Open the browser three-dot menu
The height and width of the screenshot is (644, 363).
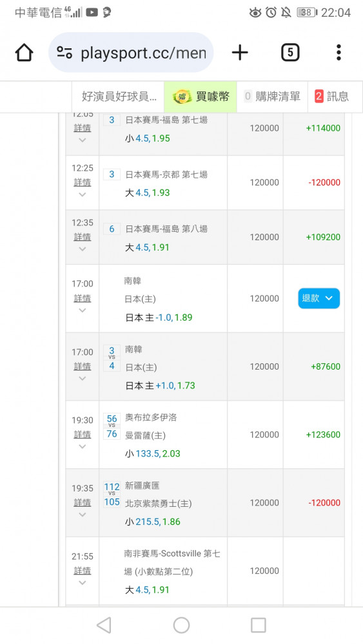(x=338, y=53)
